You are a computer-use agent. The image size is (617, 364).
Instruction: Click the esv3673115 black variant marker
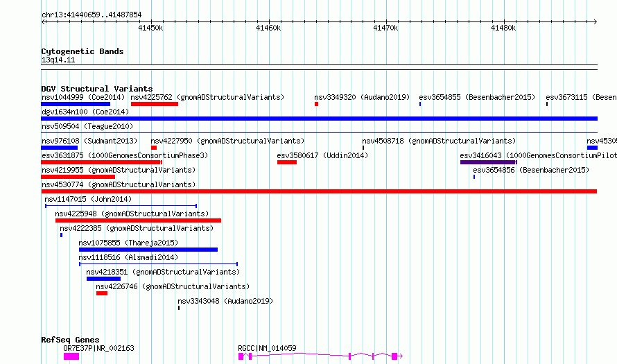pyautogui.click(x=546, y=104)
